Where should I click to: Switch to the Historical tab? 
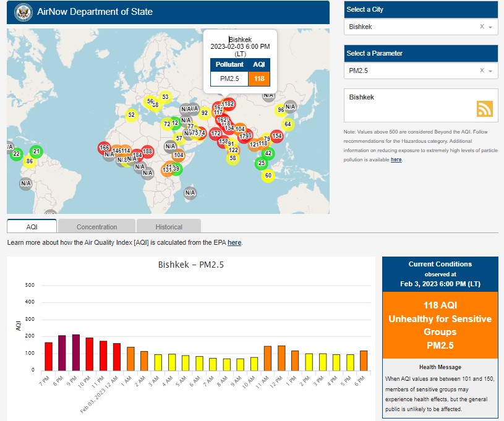tap(168, 226)
